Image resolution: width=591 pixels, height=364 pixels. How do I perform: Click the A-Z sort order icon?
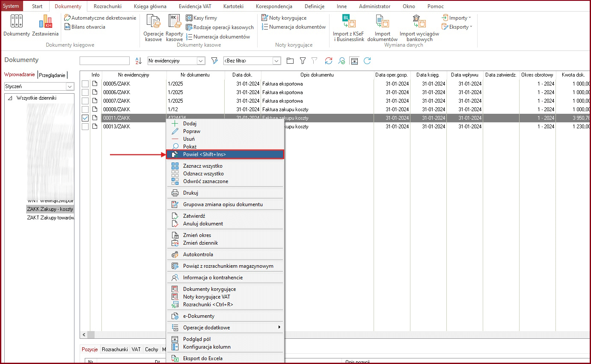click(138, 61)
